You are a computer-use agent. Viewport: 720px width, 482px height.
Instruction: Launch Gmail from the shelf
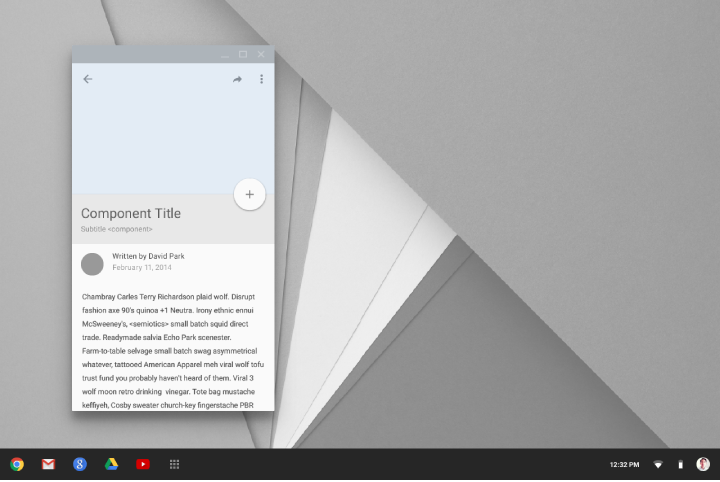click(48, 465)
